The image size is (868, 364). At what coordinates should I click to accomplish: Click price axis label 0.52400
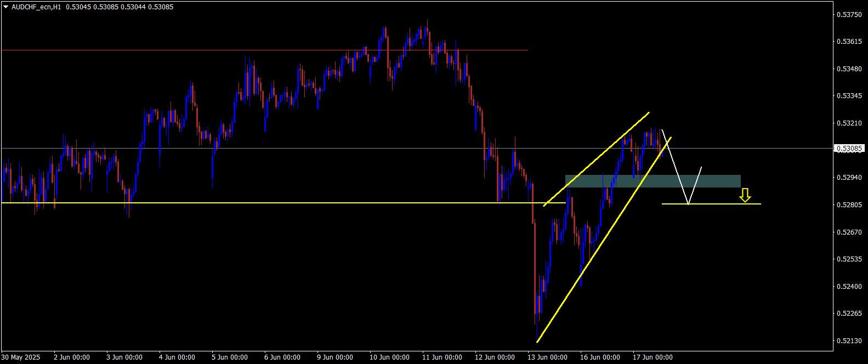tap(849, 287)
